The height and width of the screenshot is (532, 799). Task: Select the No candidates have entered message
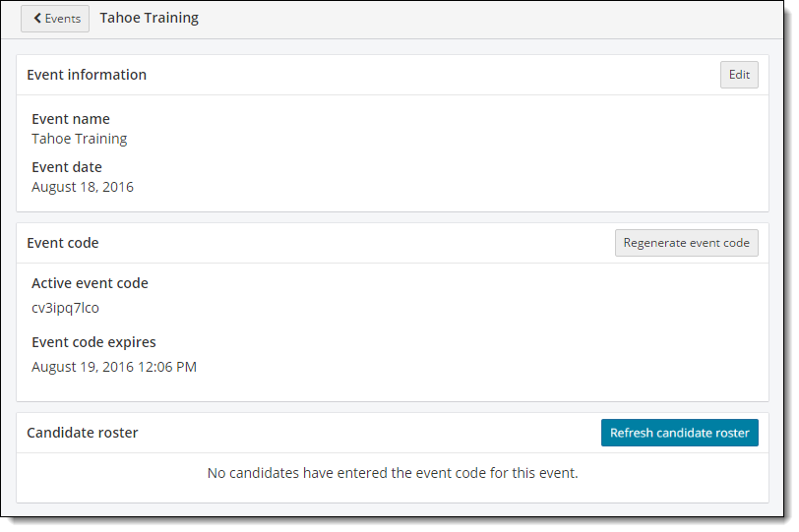pos(393,473)
